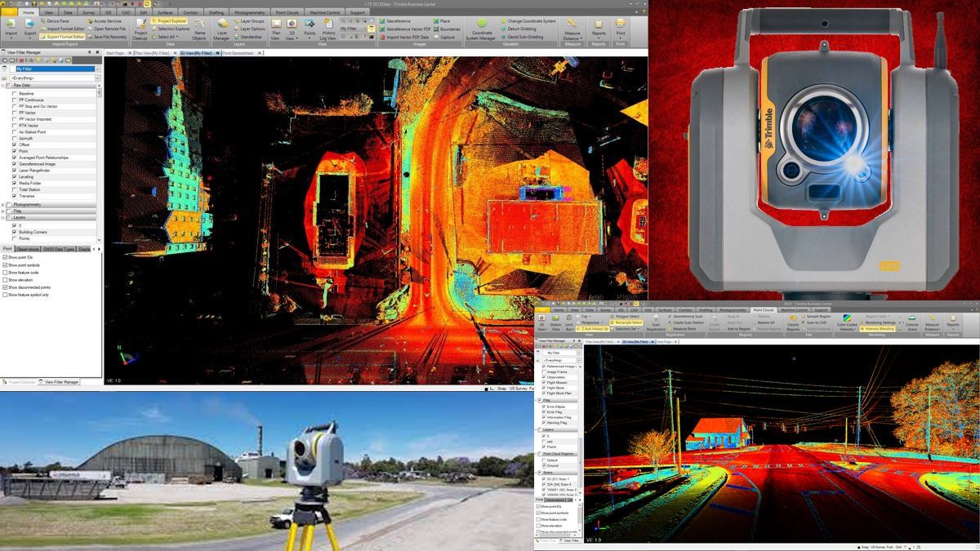Open Scan Registration in second window
This screenshot has height=551, width=980.
pos(656,322)
